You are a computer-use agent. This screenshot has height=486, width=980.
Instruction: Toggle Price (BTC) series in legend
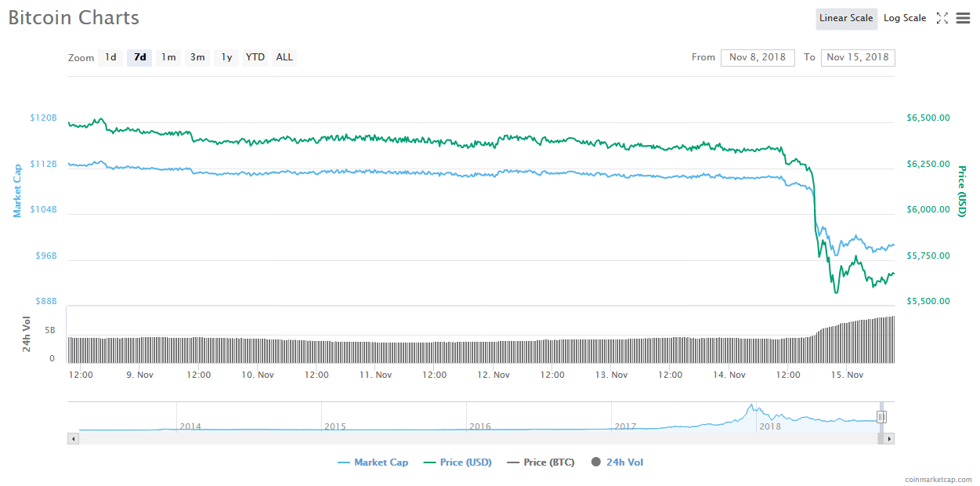pos(541,462)
